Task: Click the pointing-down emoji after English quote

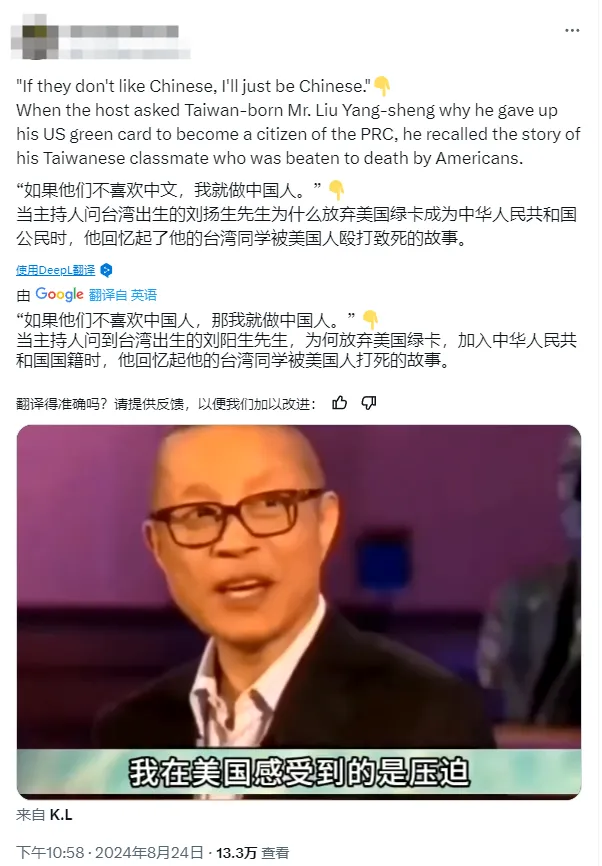Action: point(382,86)
